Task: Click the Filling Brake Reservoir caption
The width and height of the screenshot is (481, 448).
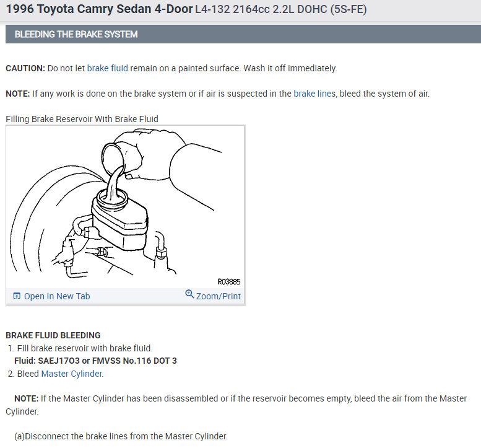Action: pos(82,119)
